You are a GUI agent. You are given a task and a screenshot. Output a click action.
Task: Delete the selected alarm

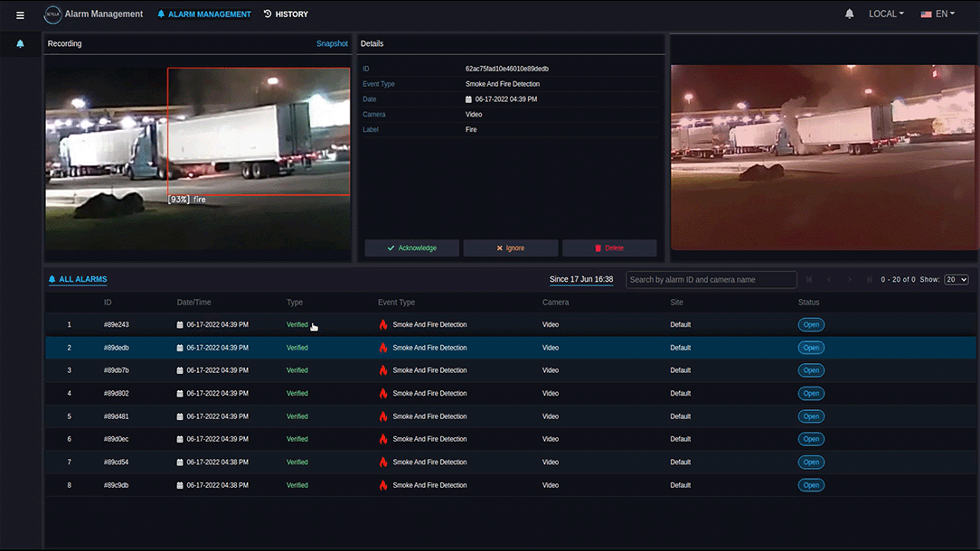(609, 247)
